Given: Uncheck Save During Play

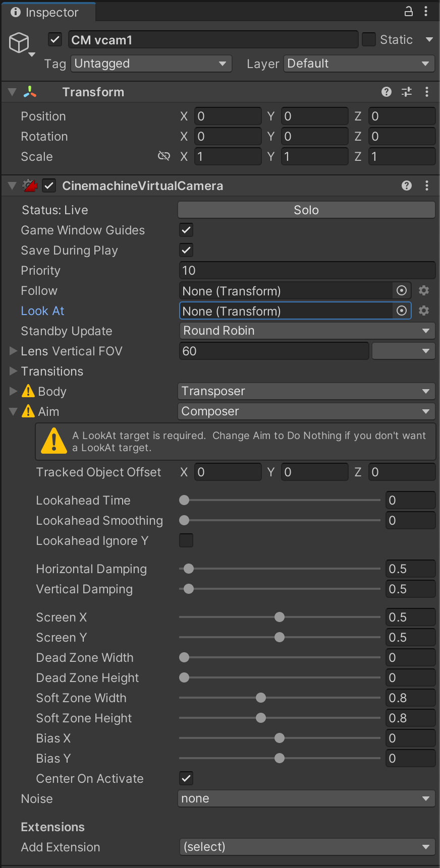Looking at the screenshot, I should [x=186, y=250].
